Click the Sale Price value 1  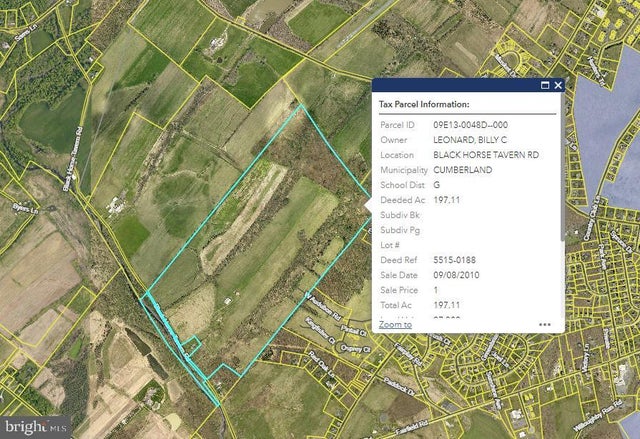(x=436, y=290)
